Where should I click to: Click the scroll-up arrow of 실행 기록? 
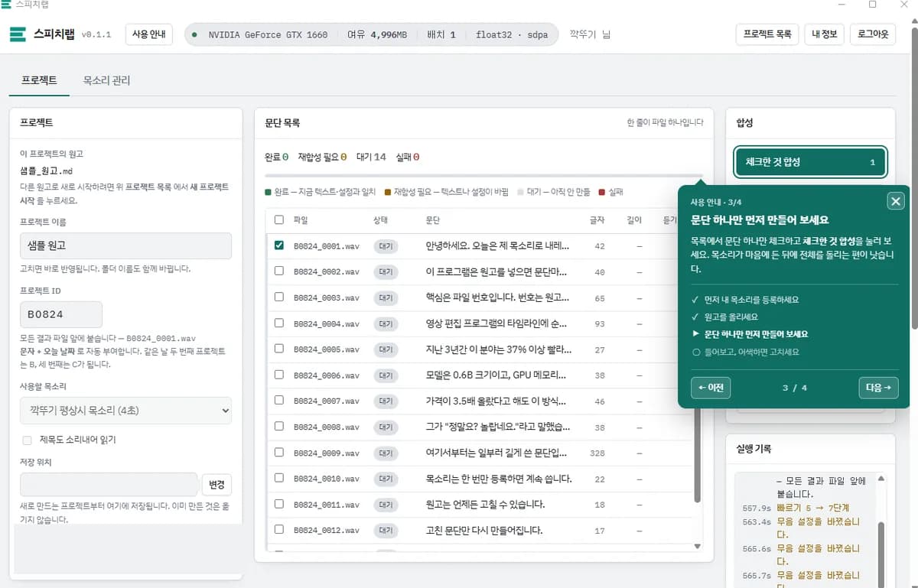point(881,479)
